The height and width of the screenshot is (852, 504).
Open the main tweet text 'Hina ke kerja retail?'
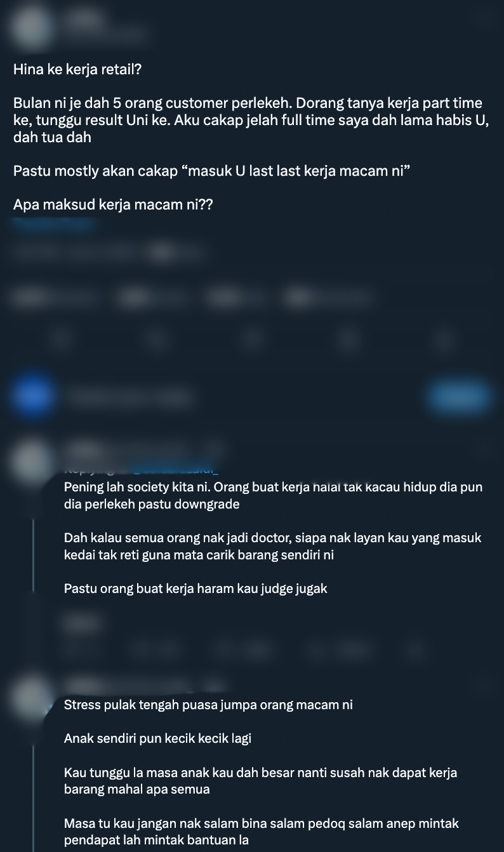click(x=77, y=70)
